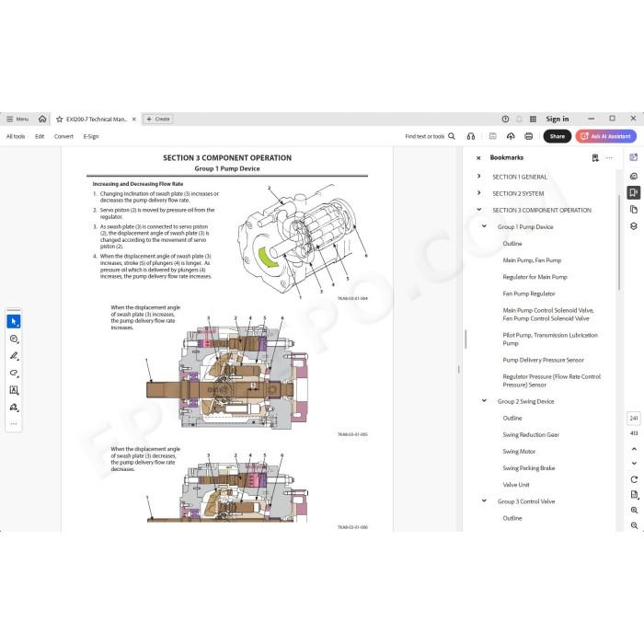The image size is (644, 644).
Task: Click the Rotate page icon
Action: 634,479
